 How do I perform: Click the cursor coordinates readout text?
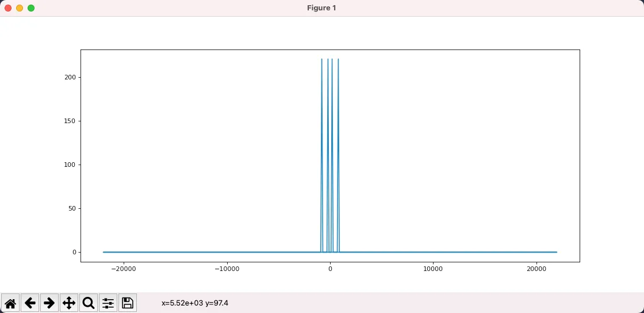195,303
